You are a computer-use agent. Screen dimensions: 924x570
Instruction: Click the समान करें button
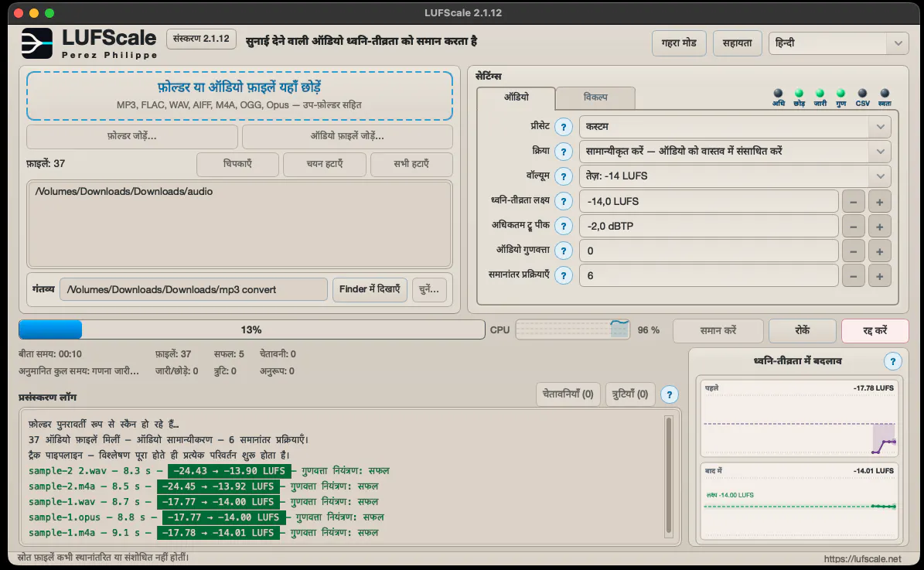718,331
